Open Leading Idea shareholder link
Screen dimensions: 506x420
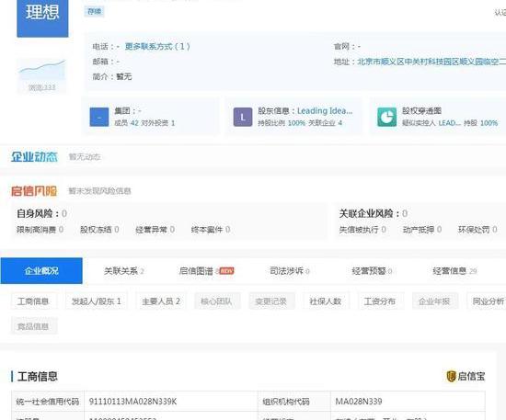pos(325,111)
